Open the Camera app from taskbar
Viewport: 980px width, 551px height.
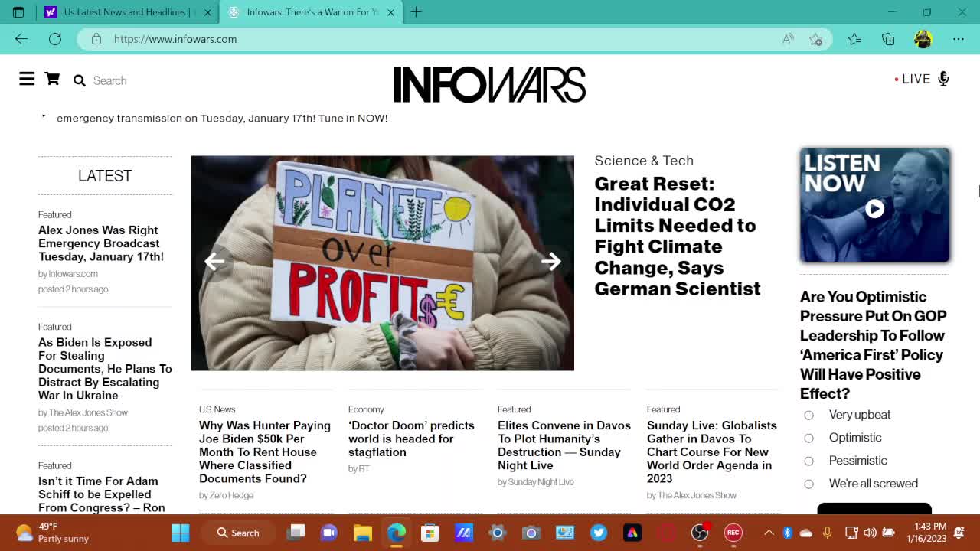531,533
